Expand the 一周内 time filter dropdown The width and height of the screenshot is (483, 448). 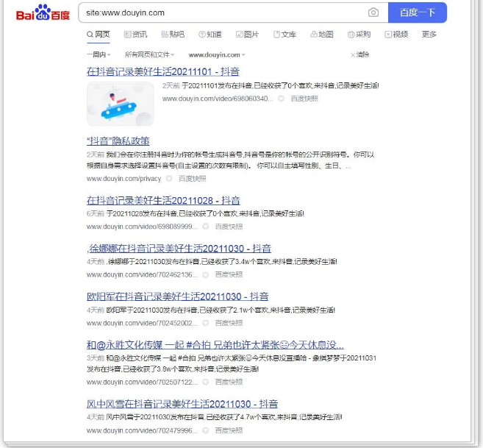[x=99, y=54]
